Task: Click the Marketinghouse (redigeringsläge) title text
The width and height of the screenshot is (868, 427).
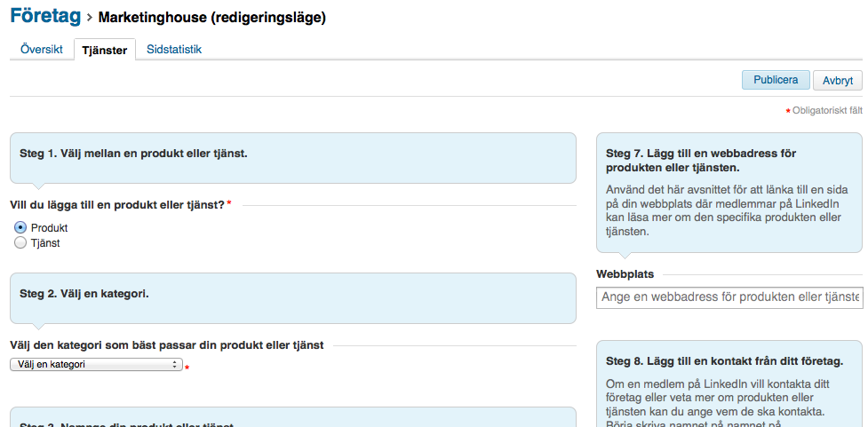Action: 212,18
